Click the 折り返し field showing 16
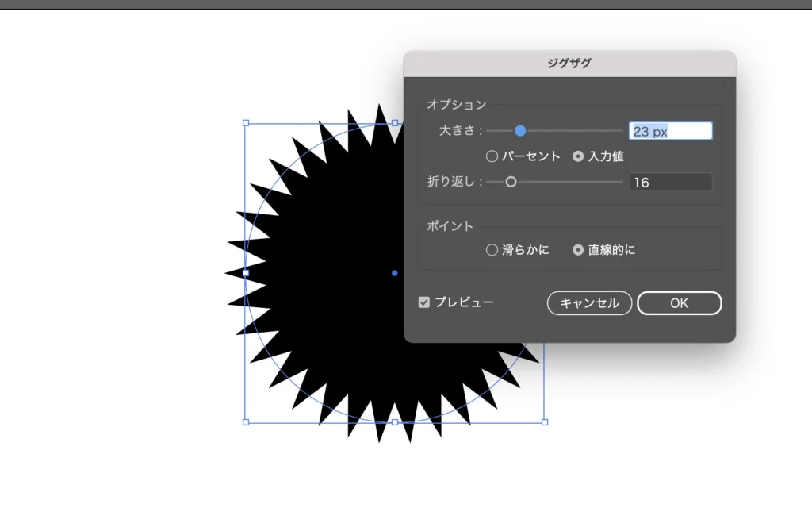Viewport: 812px width, 508px height. coord(670,183)
